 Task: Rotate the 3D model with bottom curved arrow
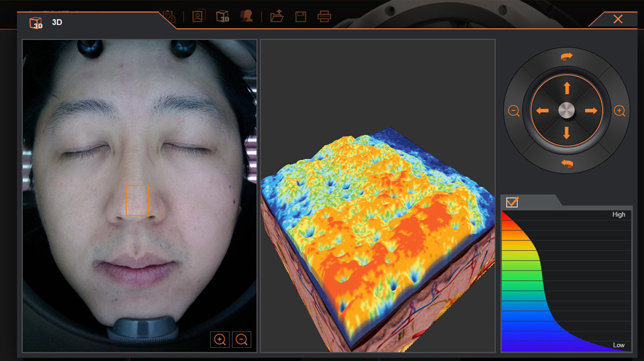[x=566, y=163]
